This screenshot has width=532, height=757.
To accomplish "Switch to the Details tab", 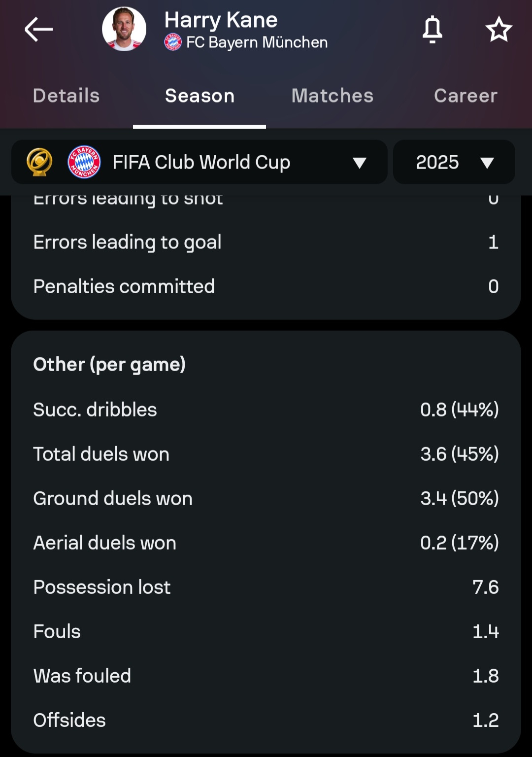I will click(66, 96).
